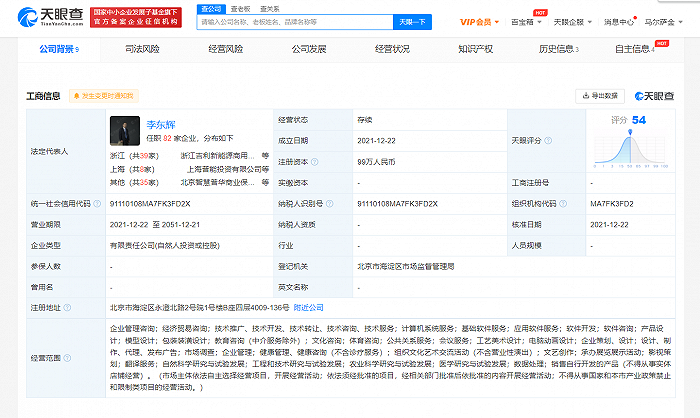Click the legal representative portrait photo
The image size is (700, 418).
(x=125, y=131)
